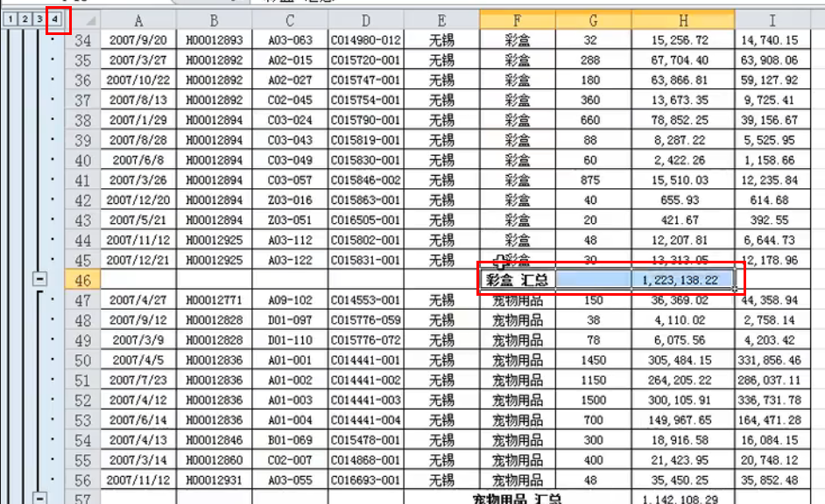825x504 pixels.
Task: Click the 宠物用品 汇总 subtotal label cell
Action: click(517, 498)
